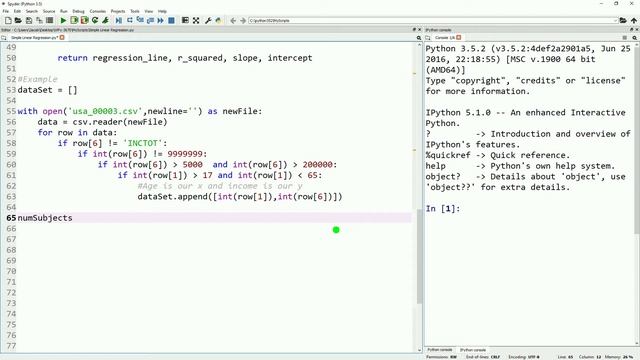Open editor search magnifier icon

coord(419,38)
